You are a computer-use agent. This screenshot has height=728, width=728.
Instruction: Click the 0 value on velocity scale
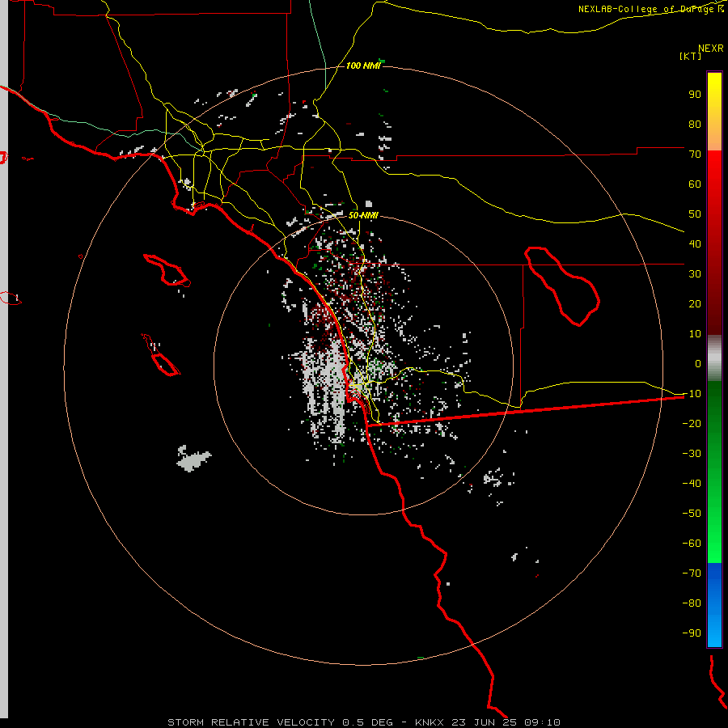698,363
